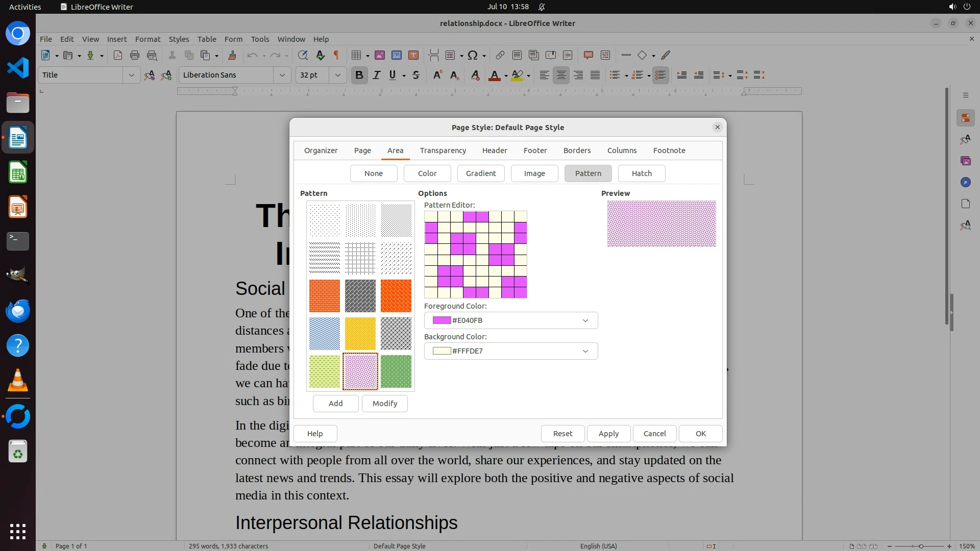Open the paragraph style Title dropdown arrow
980x551 pixels.
coord(131,75)
